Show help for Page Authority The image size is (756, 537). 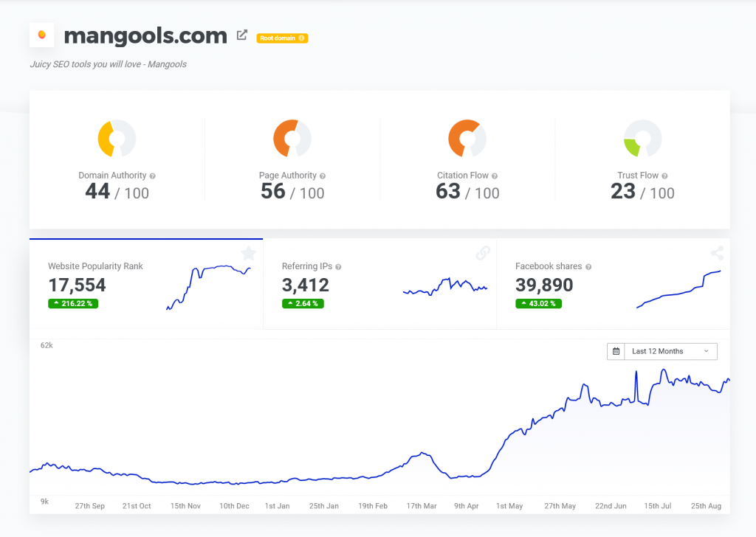coord(323,176)
